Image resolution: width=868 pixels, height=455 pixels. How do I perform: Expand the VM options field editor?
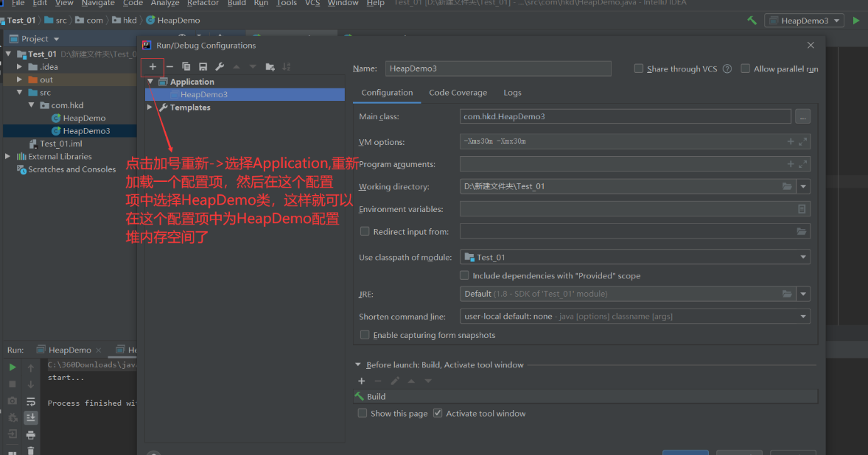(x=802, y=141)
